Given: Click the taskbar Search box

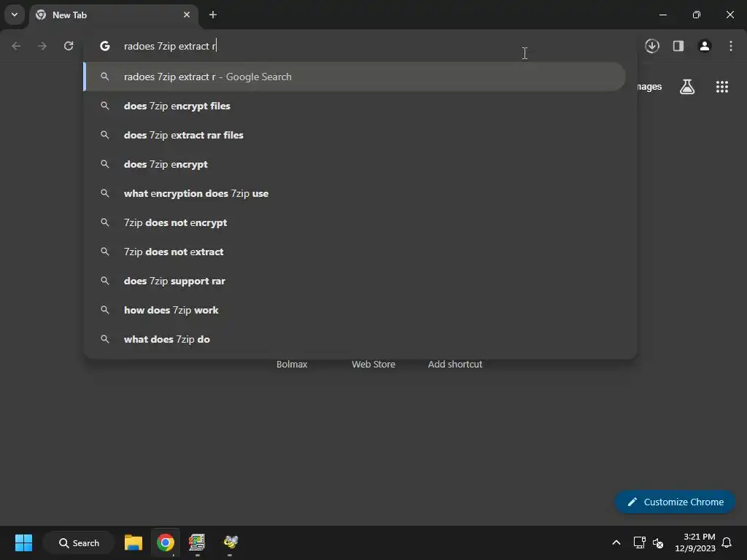Looking at the screenshot, I should click(79, 542).
